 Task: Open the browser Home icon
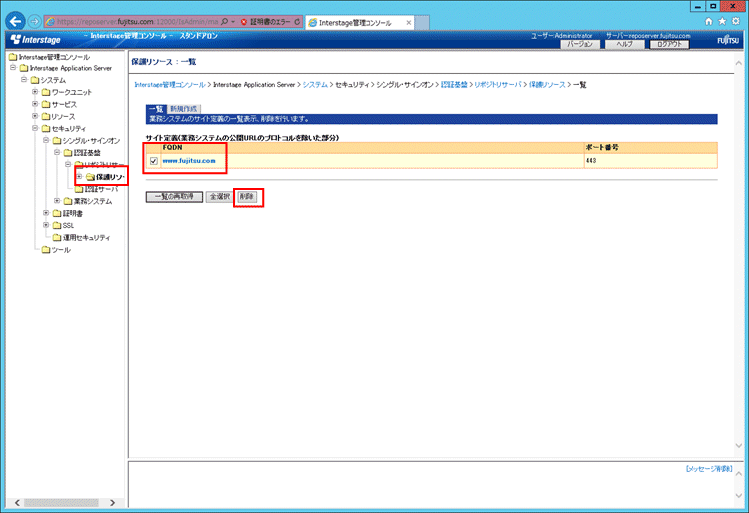(709, 21)
